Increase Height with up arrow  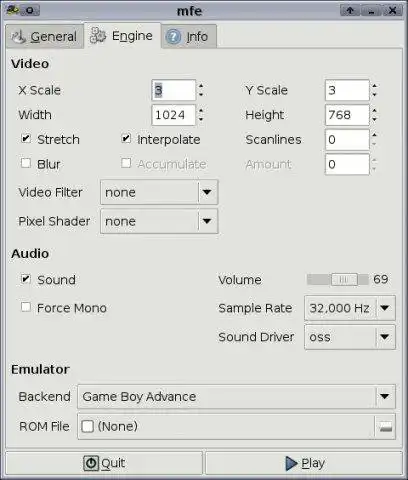(x=375, y=111)
